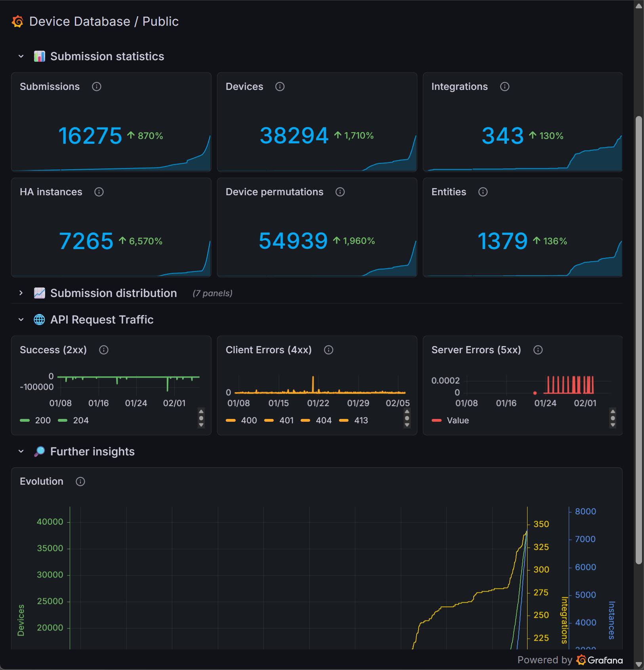Viewport: 644px width, 670px height.
Task: Open info icon on Client Errors (4xx) panel
Action: 329,350
